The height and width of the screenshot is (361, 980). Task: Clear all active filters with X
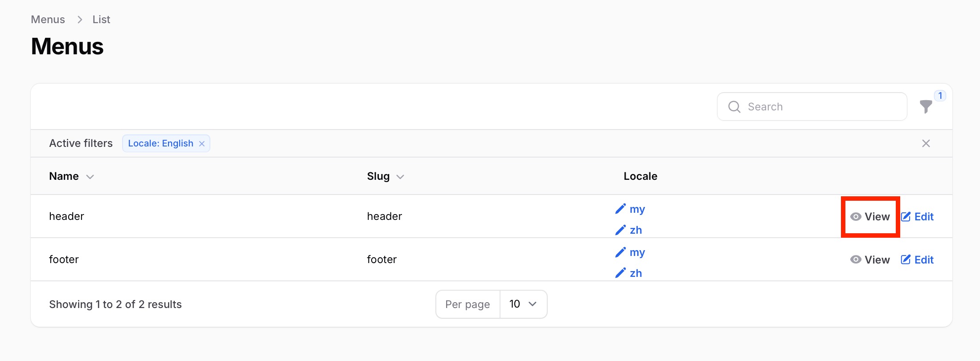tap(926, 143)
